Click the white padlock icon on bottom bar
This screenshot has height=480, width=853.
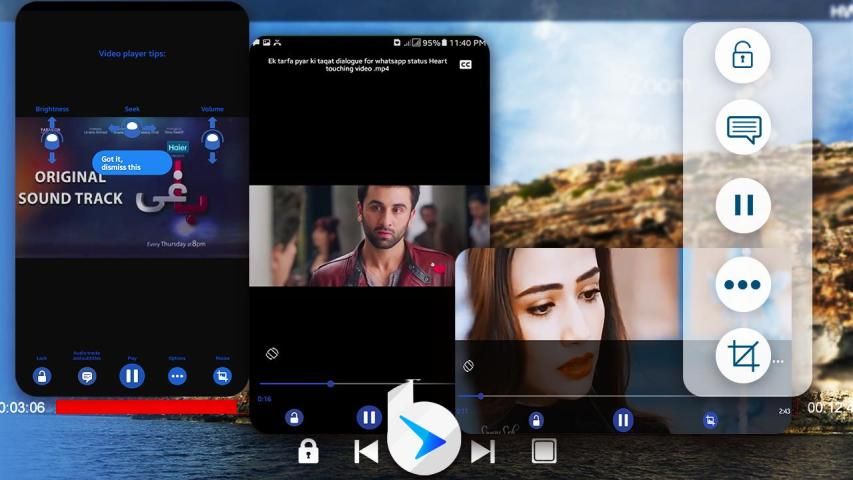click(308, 452)
